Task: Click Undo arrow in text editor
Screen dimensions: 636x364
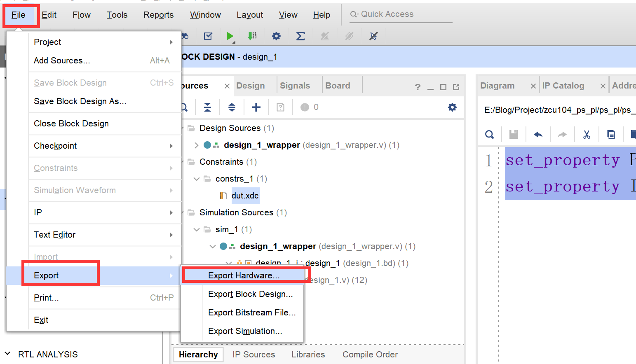Action: point(538,135)
